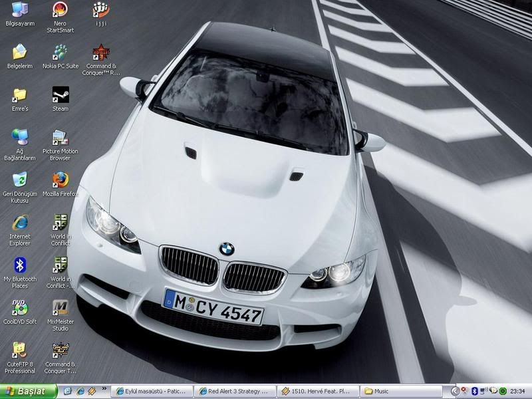
Task: Click the Command & Conquer Red Alert shortcut
Action: pos(100,53)
